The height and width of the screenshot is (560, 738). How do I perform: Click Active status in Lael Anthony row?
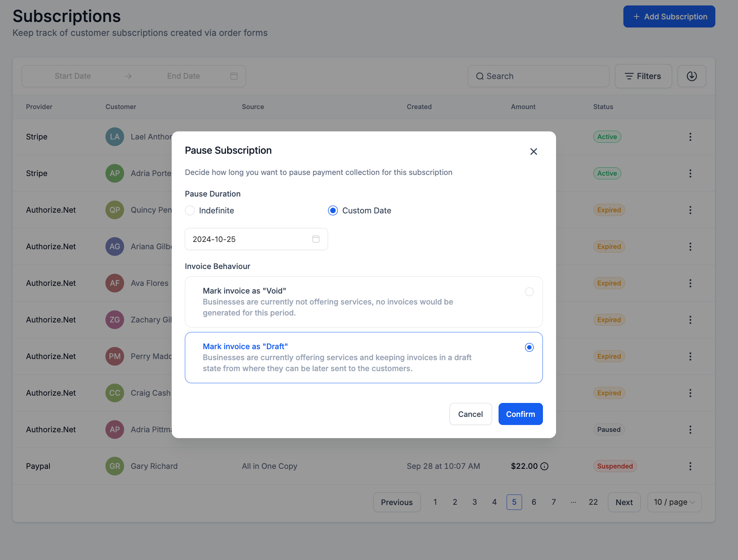(x=607, y=137)
